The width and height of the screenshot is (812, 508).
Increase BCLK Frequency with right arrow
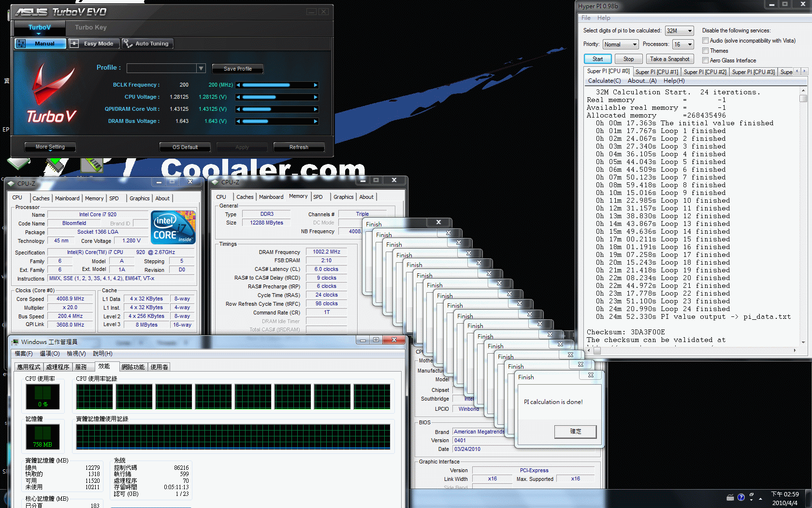316,85
